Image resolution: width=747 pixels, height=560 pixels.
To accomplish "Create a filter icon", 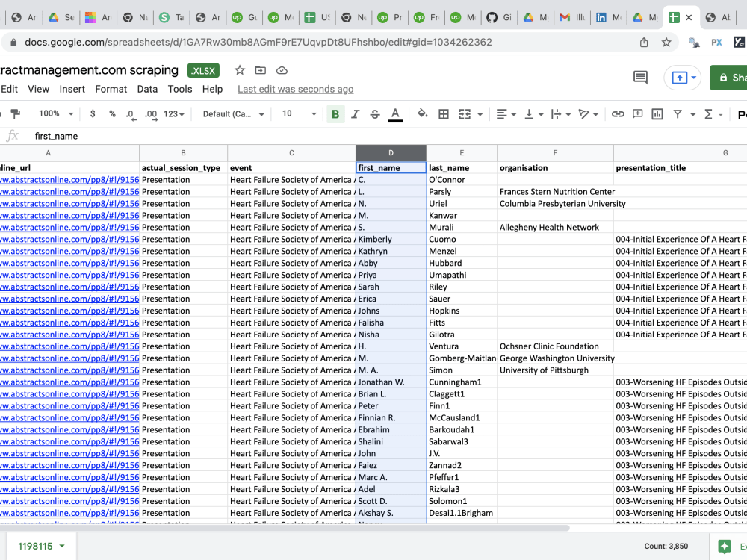I will pos(678,113).
